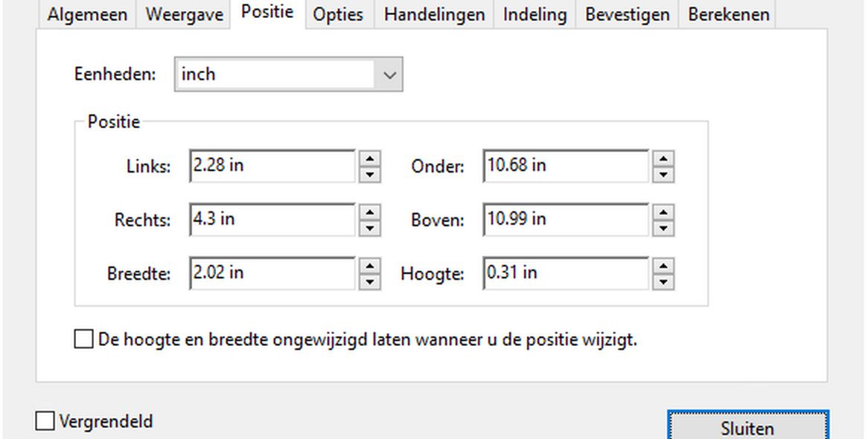Increase the Boven value with up arrow
Screen dimensions: 868x439
[x=663, y=211]
